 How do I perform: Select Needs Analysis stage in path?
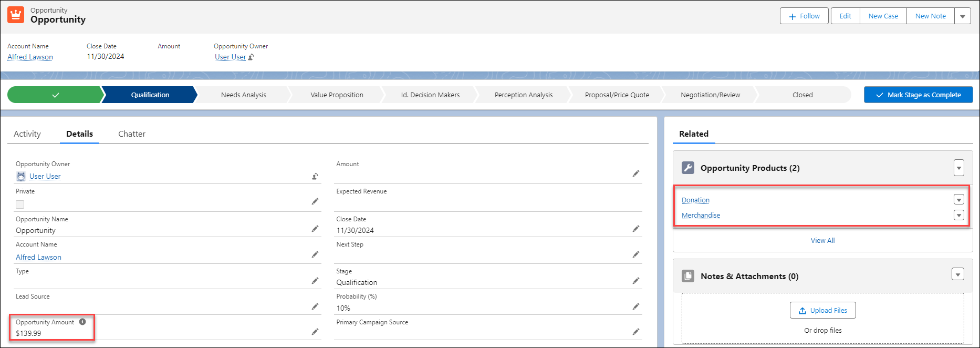(x=243, y=95)
